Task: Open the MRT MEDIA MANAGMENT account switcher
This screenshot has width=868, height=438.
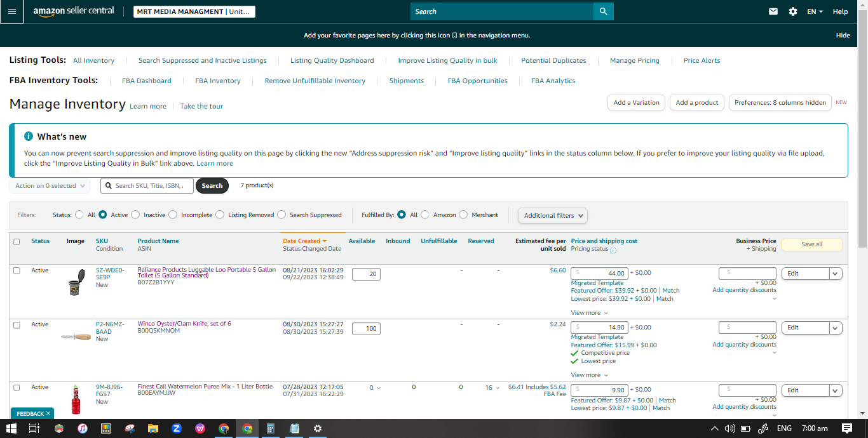Action: tap(194, 11)
